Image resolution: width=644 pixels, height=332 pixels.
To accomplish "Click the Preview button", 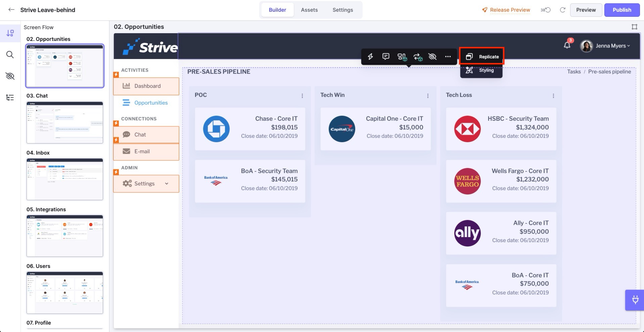I will click(586, 10).
